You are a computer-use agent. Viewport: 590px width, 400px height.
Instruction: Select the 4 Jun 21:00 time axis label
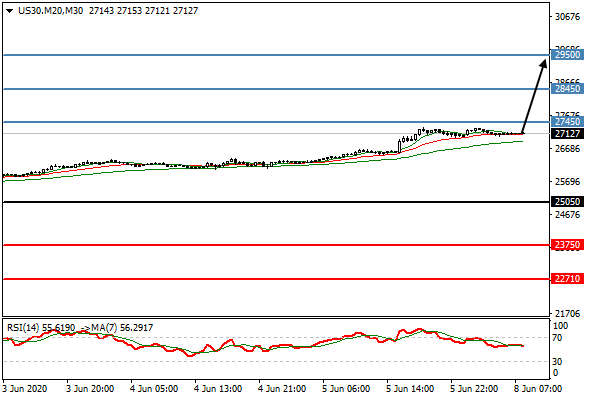pos(282,389)
